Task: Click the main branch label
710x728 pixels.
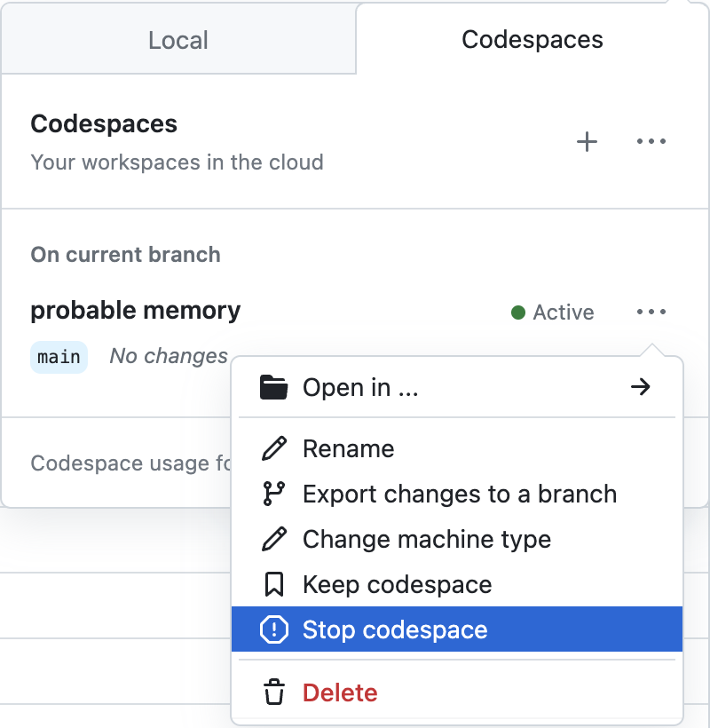Action: coord(59,356)
